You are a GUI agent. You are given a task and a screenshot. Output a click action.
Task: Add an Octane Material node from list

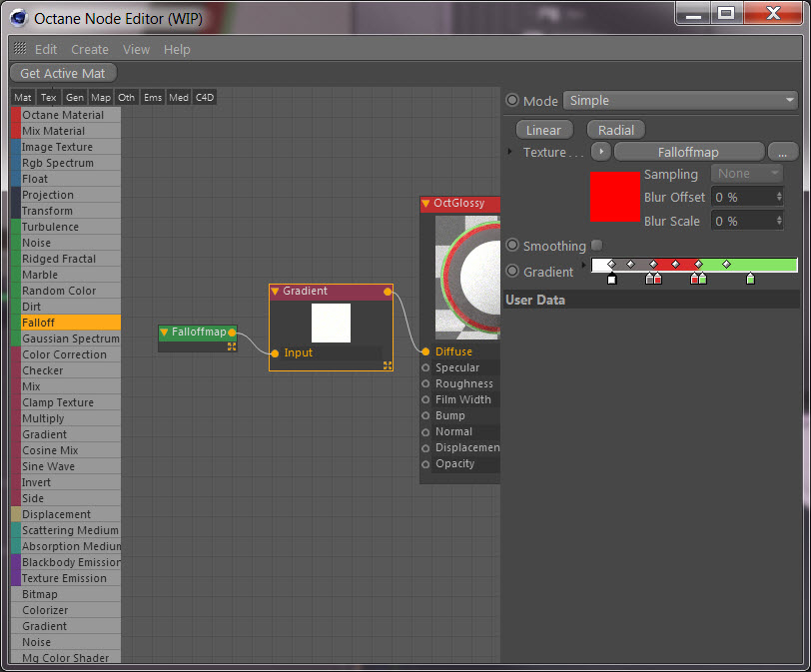(66, 115)
